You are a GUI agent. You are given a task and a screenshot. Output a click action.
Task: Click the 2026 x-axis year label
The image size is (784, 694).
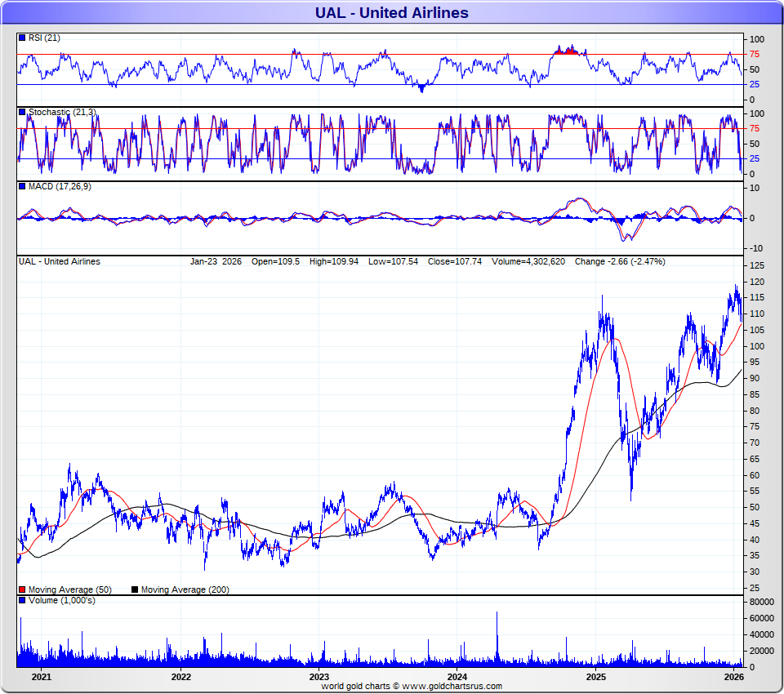734,677
